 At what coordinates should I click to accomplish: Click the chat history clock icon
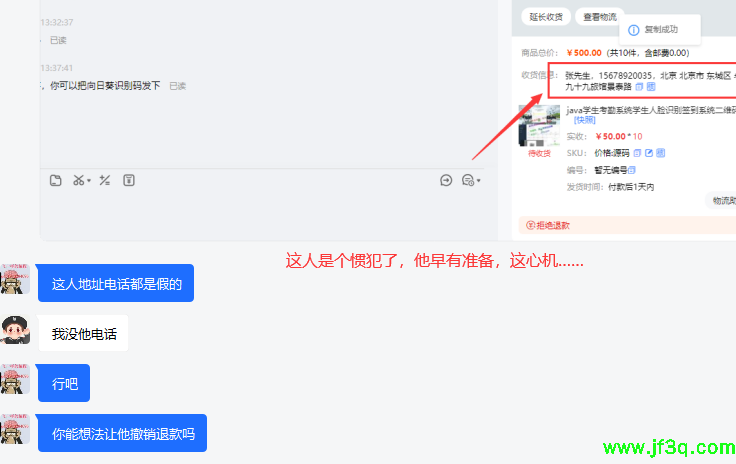(467, 180)
